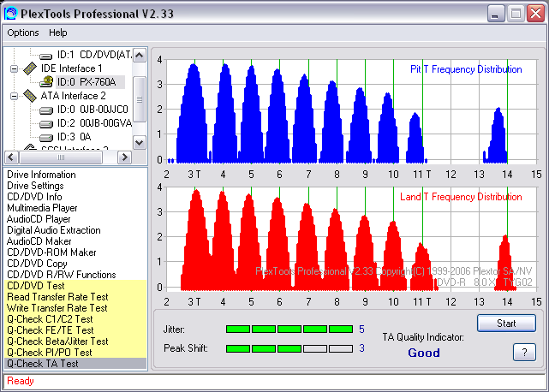Open CD/DVD-ROM Maker

point(51,252)
